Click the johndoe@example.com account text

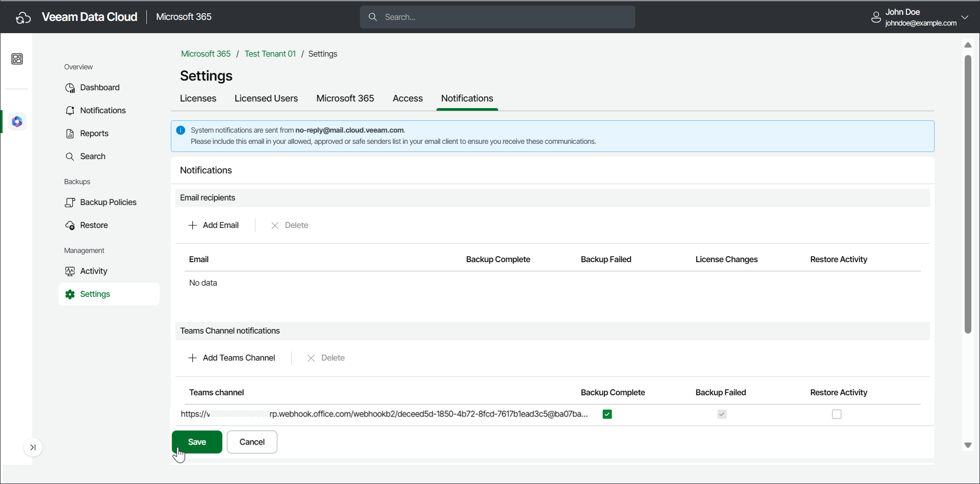[921, 23]
